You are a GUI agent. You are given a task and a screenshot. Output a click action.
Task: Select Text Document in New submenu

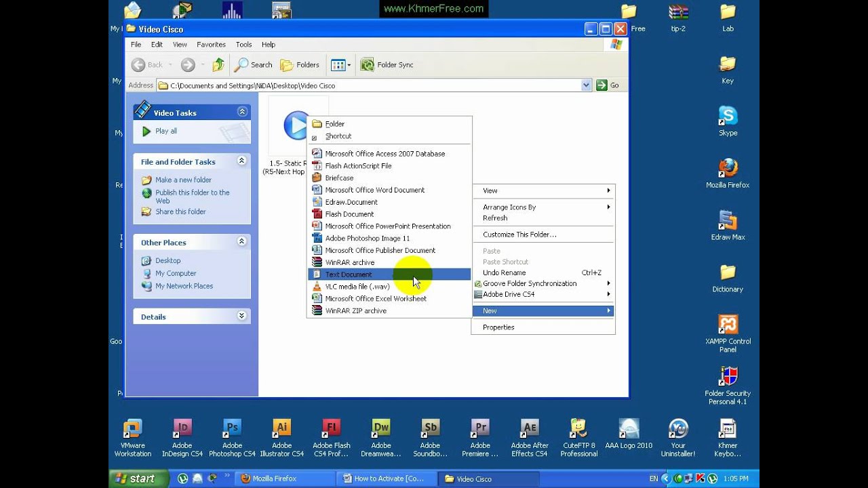pos(389,274)
